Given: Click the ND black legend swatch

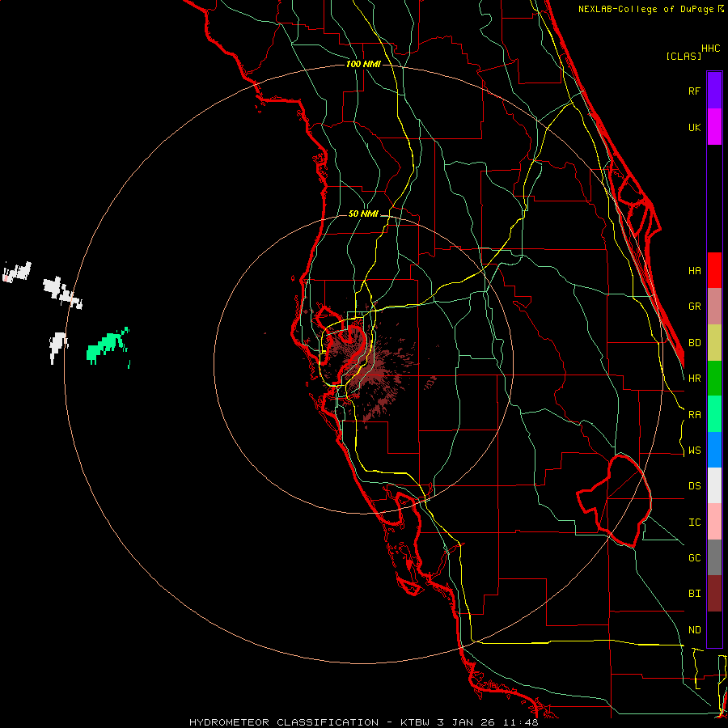Looking at the screenshot, I should tap(714, 629).
